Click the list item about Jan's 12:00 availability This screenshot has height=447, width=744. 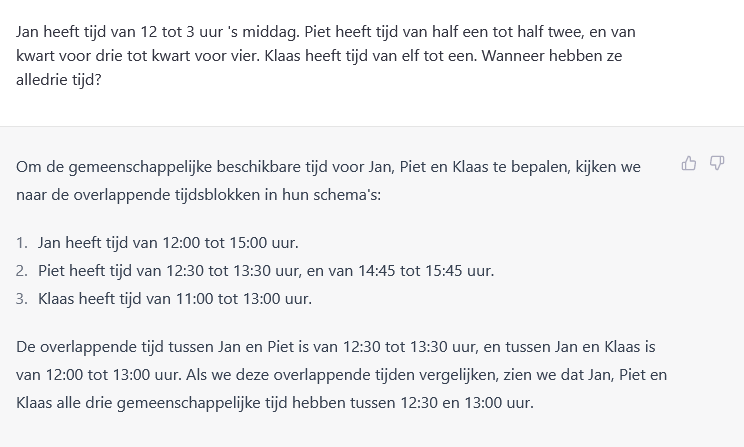168,242
